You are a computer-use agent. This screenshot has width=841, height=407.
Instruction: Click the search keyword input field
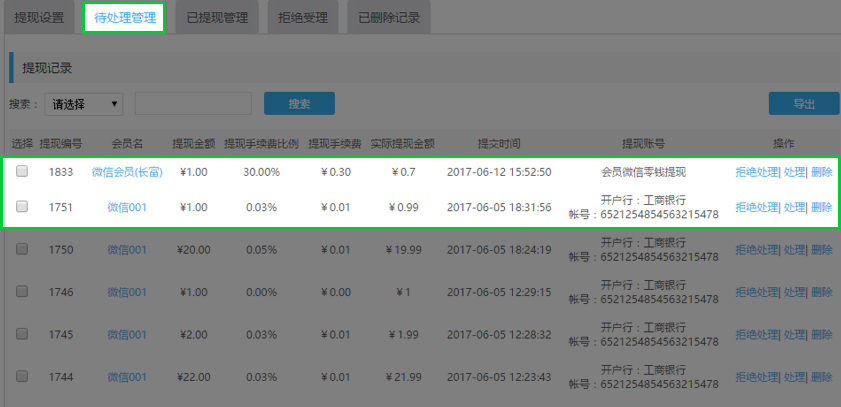click(193, 104)
